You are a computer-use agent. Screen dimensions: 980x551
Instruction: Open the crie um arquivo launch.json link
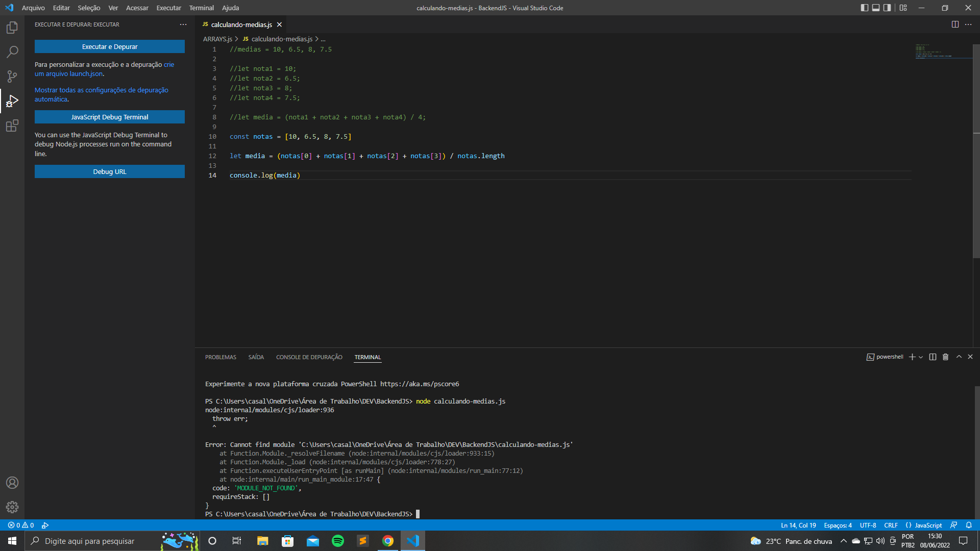pos(105,69)
